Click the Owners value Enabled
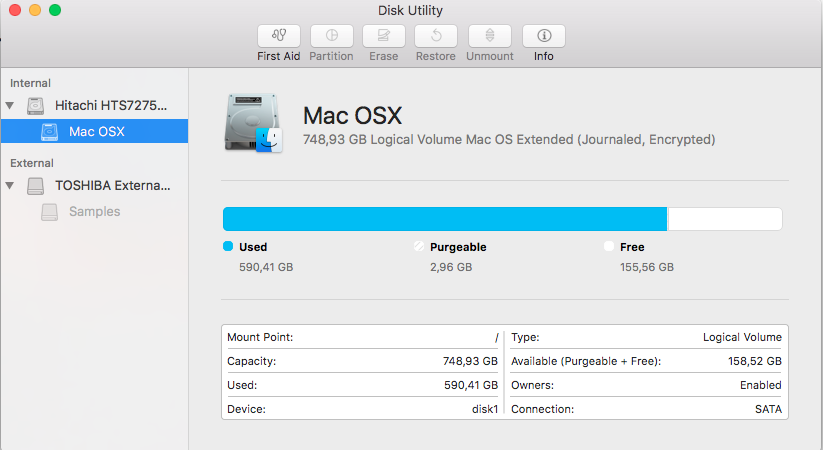 point(761,385)
